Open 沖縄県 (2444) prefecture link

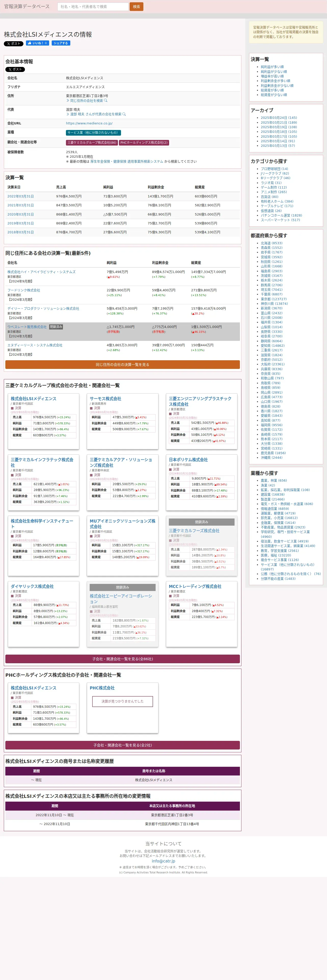tap(271, 458)
